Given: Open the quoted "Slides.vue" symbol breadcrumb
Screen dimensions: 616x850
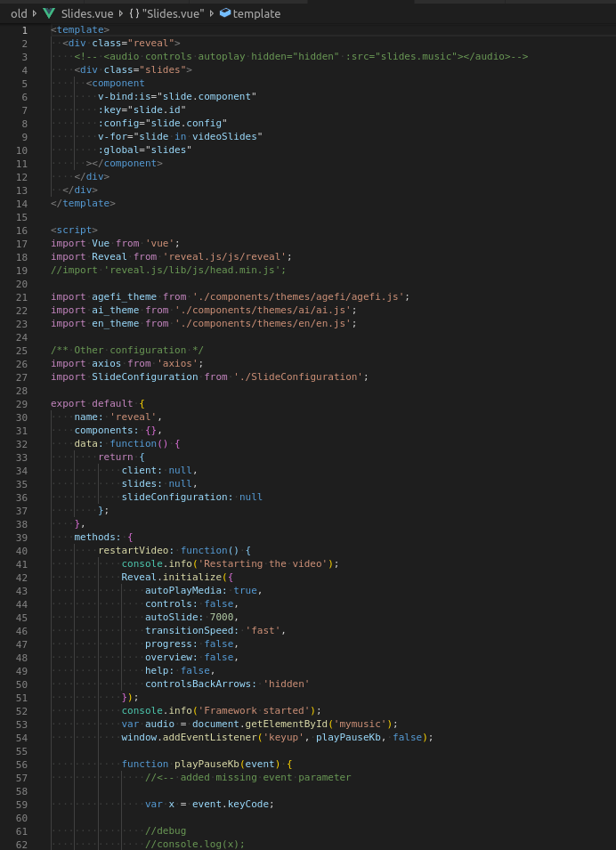Looking at the screenshot, I should tap(174, 13).
